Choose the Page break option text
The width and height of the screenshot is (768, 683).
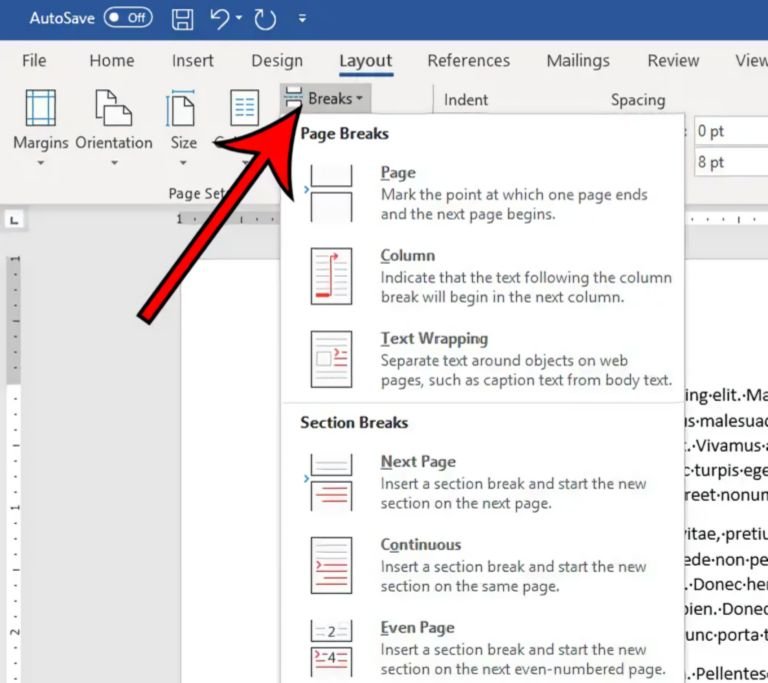point(398,172)
